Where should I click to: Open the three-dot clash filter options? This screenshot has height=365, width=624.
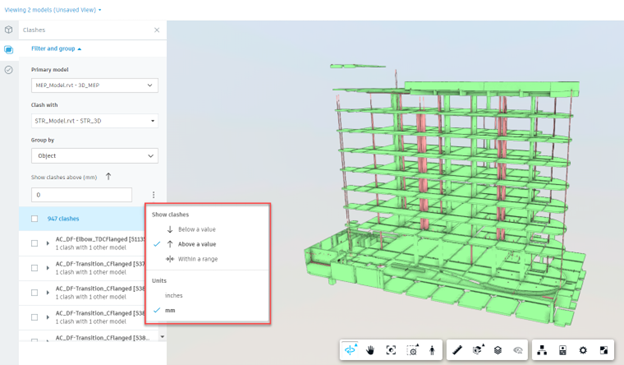click(154, 195)
